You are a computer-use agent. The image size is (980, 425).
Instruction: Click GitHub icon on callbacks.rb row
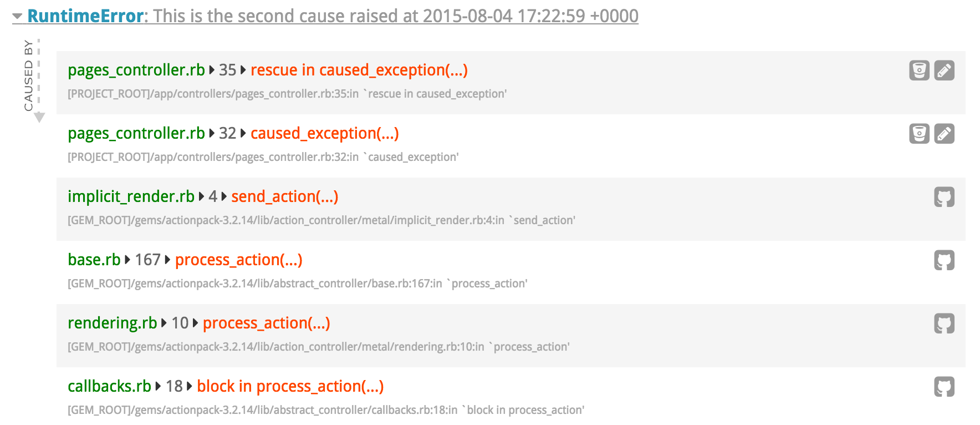944,387
